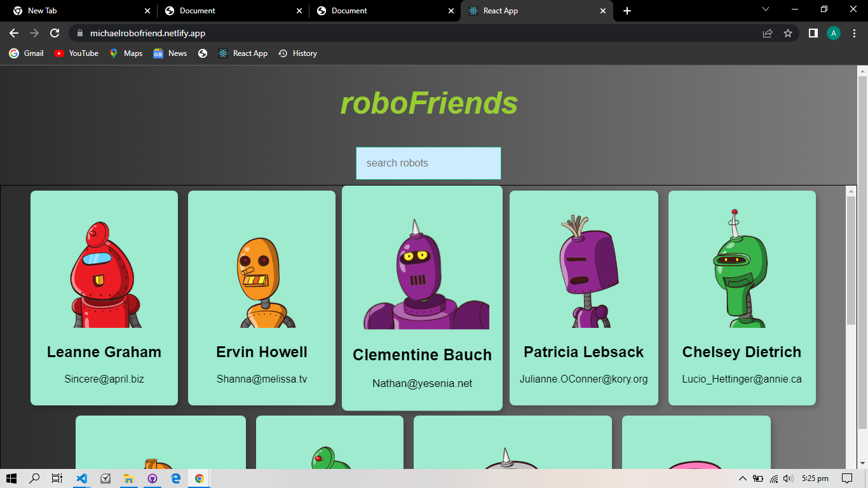Open the Wi-Fi network tray icon
Viewport: 868px width, 488px height.
coord(774,478)
